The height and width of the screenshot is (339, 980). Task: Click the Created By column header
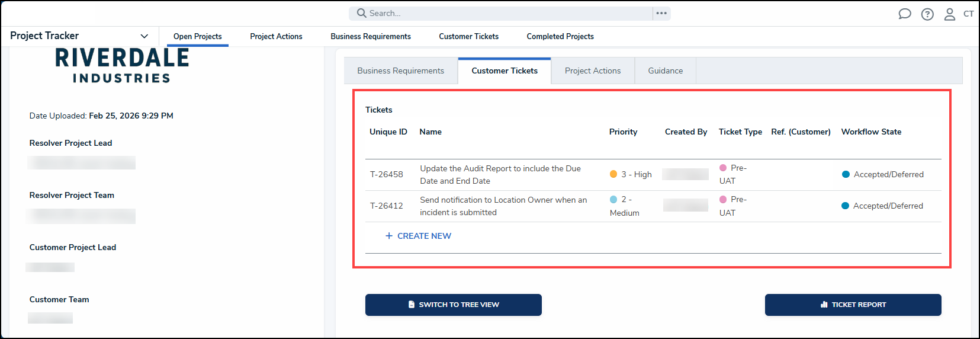click(686, 132)
